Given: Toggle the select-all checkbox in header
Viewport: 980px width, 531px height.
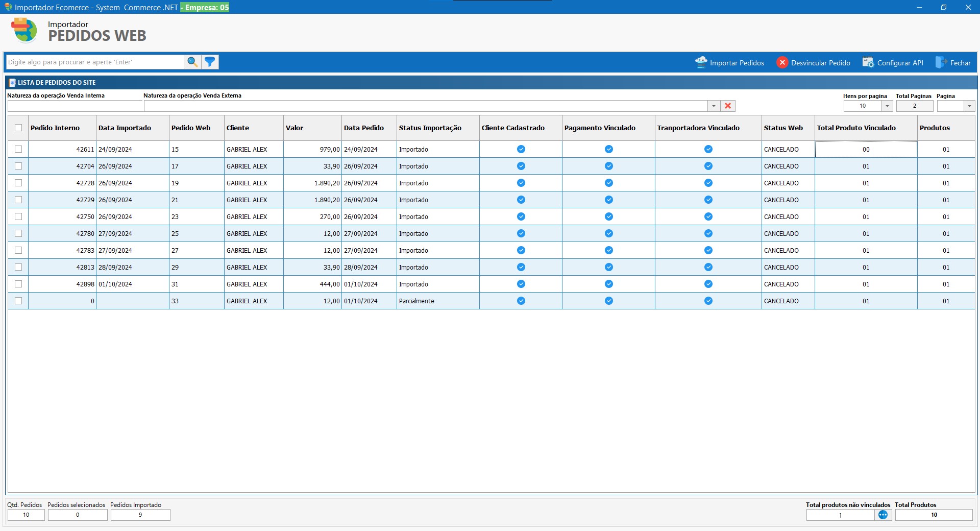Looking at the screenshot, I should [18, 128].
